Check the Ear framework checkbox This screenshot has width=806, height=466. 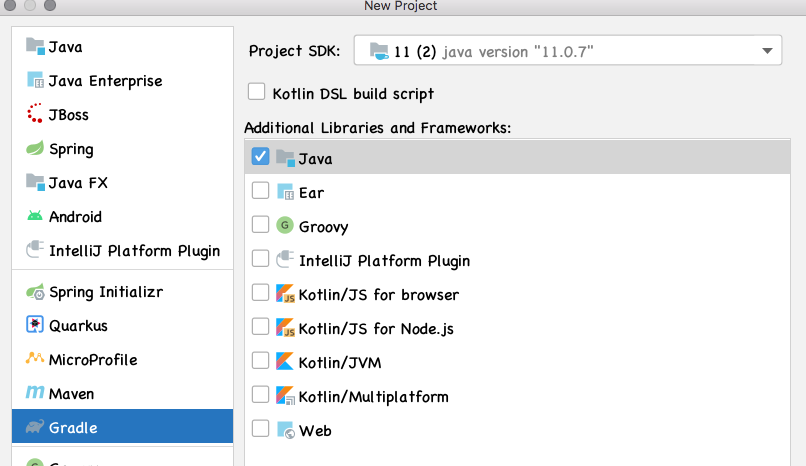260,191
